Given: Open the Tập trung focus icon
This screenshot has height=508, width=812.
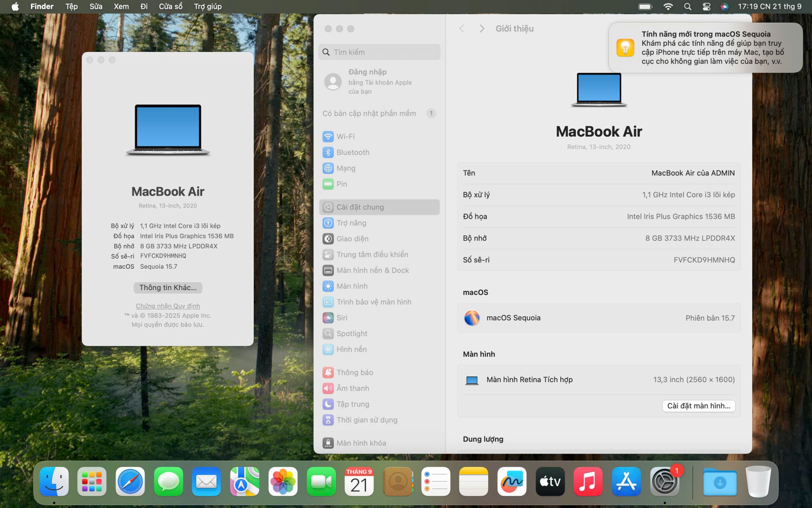Looking at the screenshot, I should [328, 404].
